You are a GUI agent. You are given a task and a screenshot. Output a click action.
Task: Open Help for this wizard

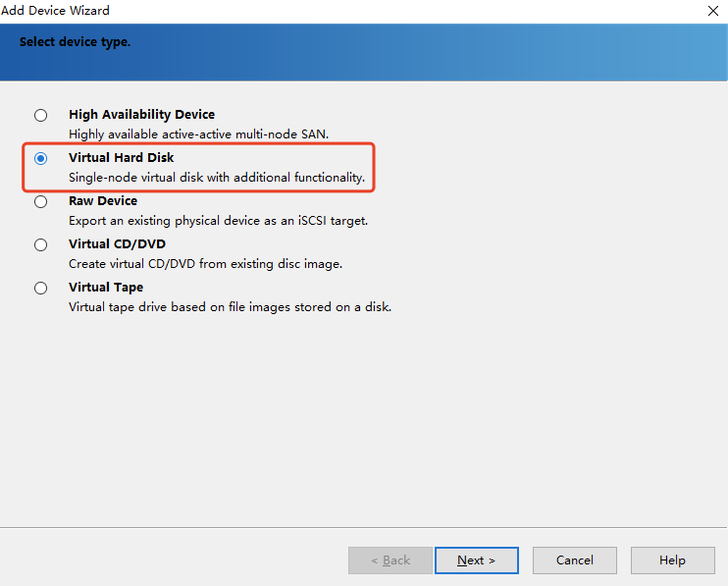pos(673,560)
